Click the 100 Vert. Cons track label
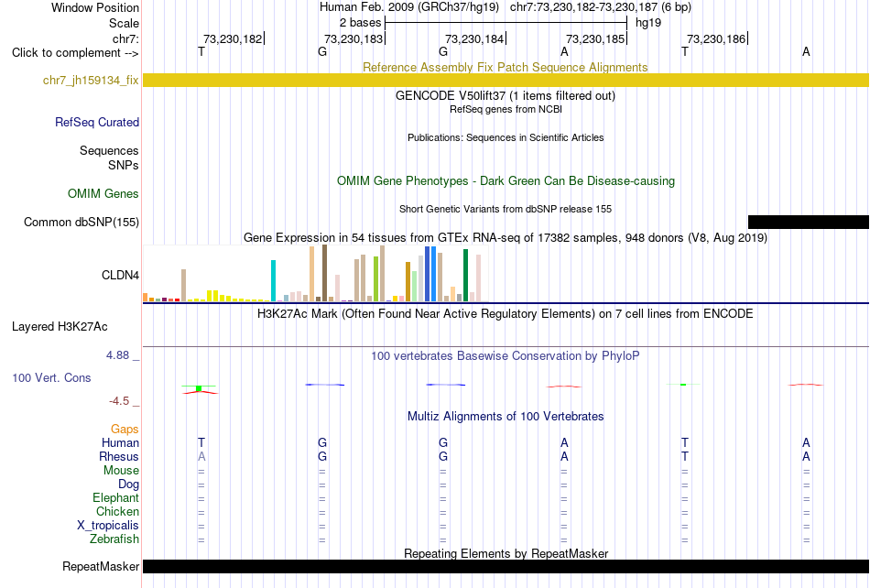Image resolution: width=870 pixels, height=588 pixels. (51, 377)
